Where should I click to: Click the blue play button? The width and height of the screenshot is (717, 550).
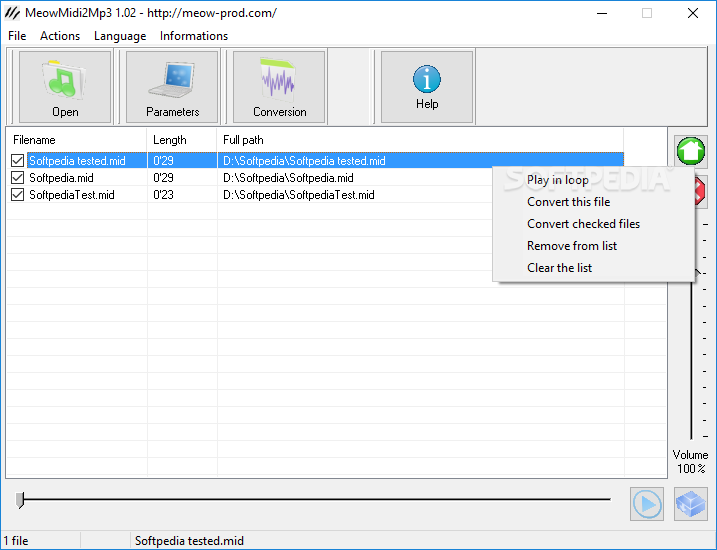[647, 504]
